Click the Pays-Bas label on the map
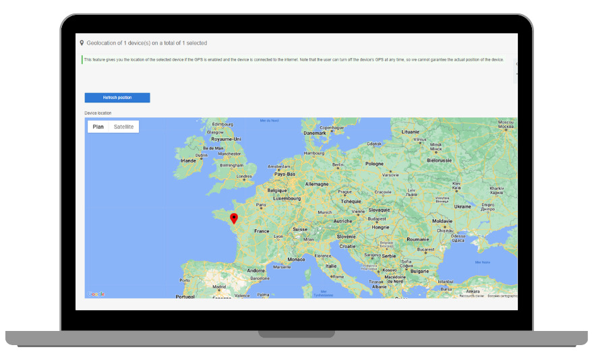The image size is (596, 364). (285, 174)
